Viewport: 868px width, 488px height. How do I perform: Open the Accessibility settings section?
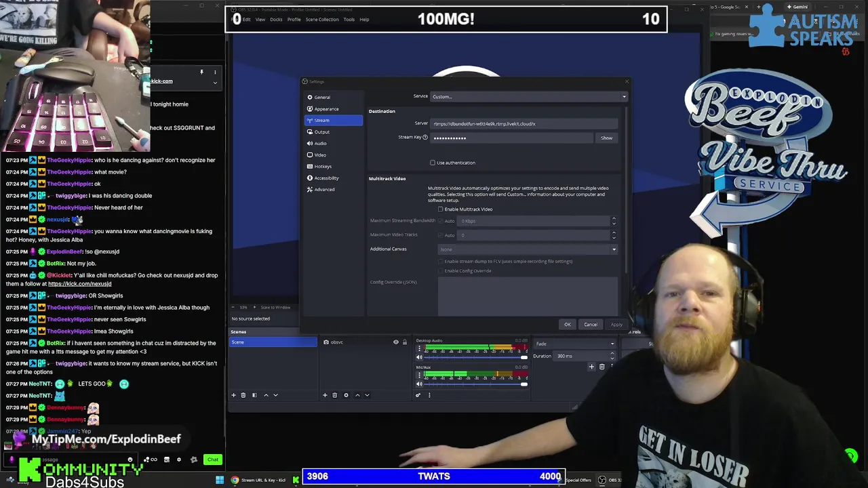[x=333, y=178]
